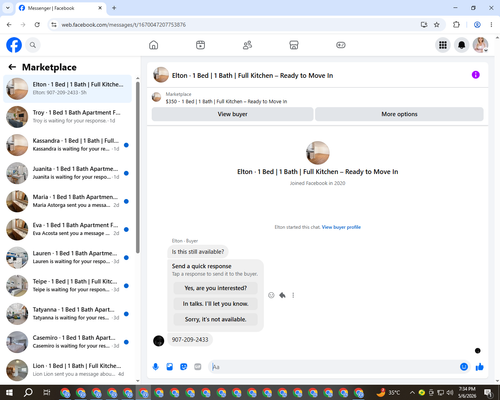
Task: Open the Kassandra conversation
Action: (67, 145)
